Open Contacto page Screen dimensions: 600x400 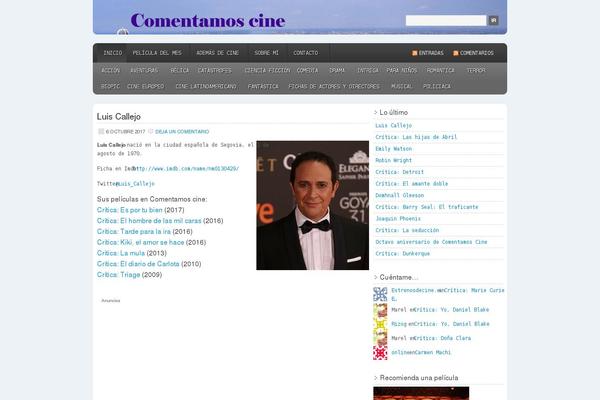[305, 53]
